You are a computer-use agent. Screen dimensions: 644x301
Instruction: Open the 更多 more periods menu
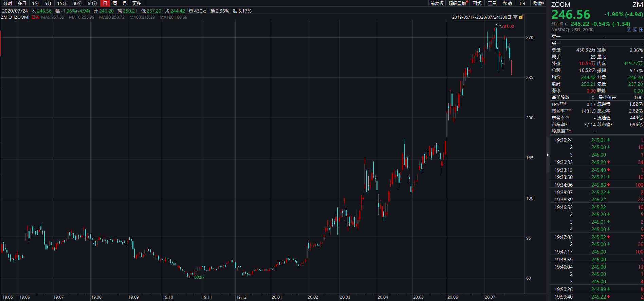[x=136, y=3]
